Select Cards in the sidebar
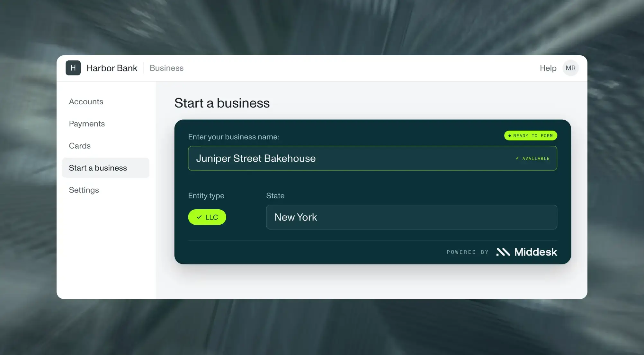Image resolution: width=644 pixels, height=355 pixels. coord(80,146)
